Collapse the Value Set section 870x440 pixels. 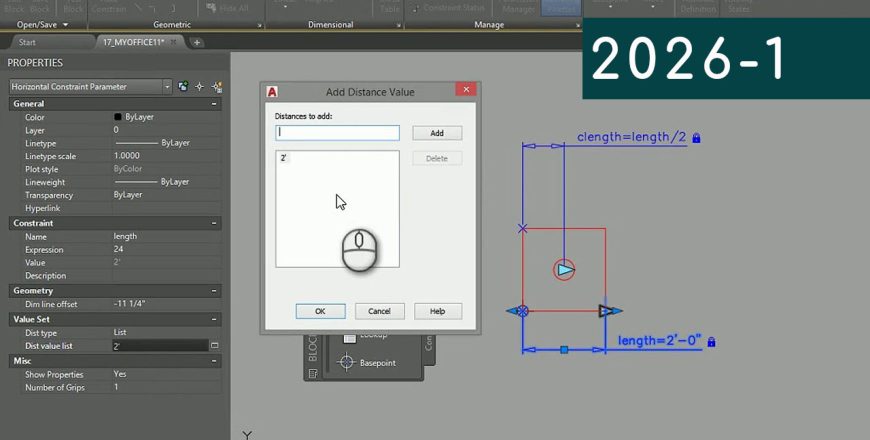(214, 319)
